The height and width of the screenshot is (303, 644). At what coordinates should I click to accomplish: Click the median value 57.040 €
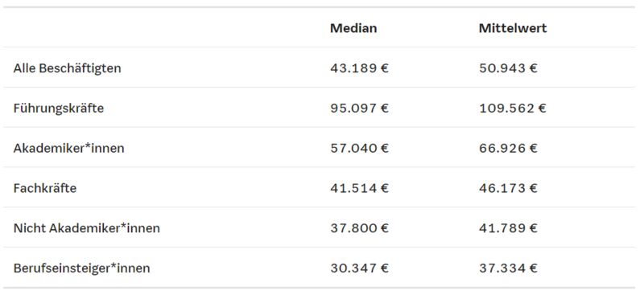click(359, 148)
